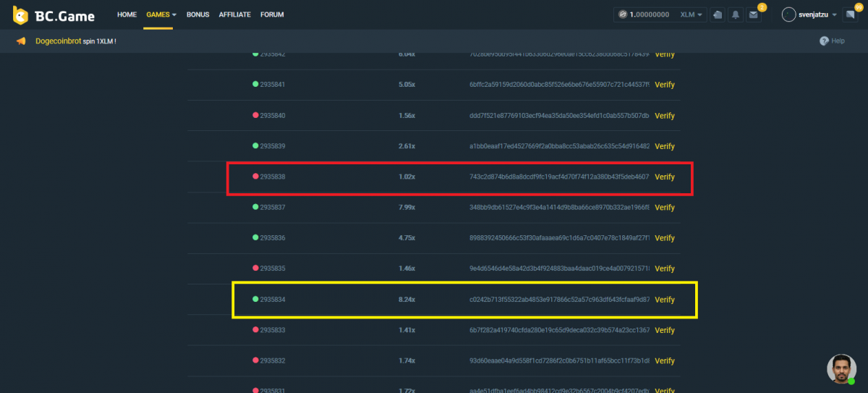Screen dimensions: 868x393
Task: Expand the GAMES dropdown menu
Action: coord(161,14)
